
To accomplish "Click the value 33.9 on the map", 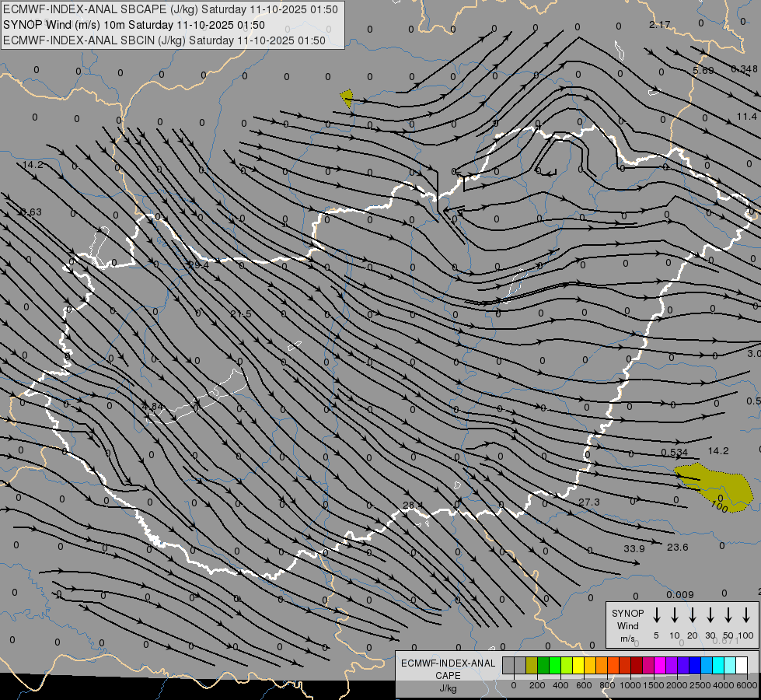I will [x=634, y=548].
